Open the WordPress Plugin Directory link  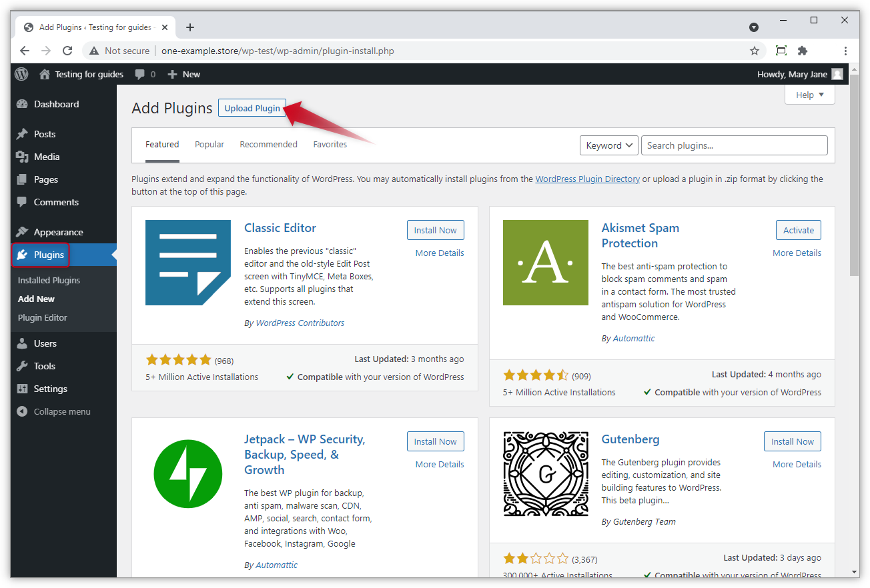[x=587, y=179]
